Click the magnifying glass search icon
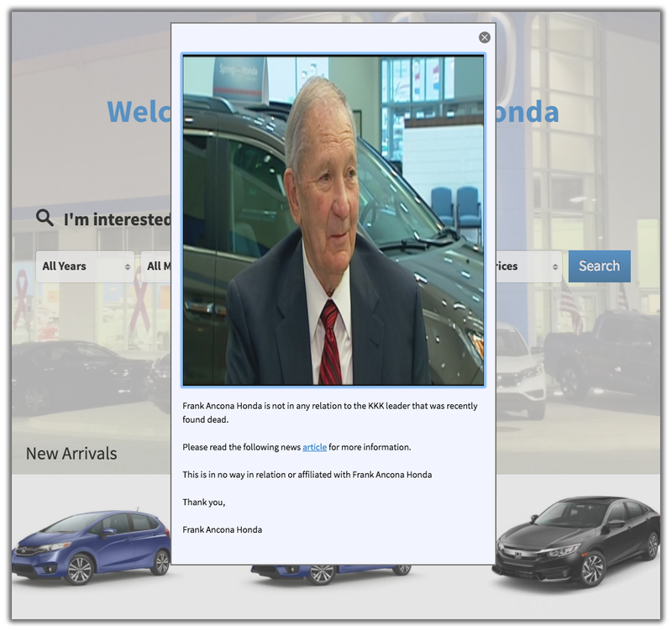This screenshot has height=631, width=672. click(x=45, y=218)
